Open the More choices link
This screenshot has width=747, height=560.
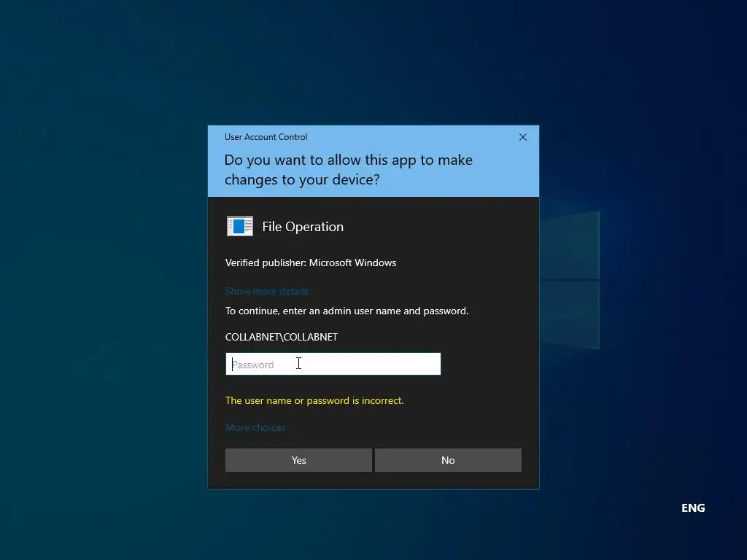(255, 427)
